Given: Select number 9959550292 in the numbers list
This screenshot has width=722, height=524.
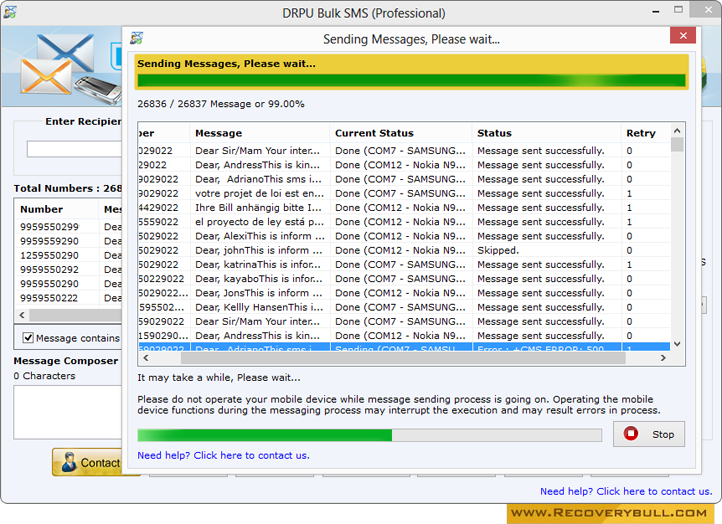Looking at the screenshot, I should tap(50, 269).
